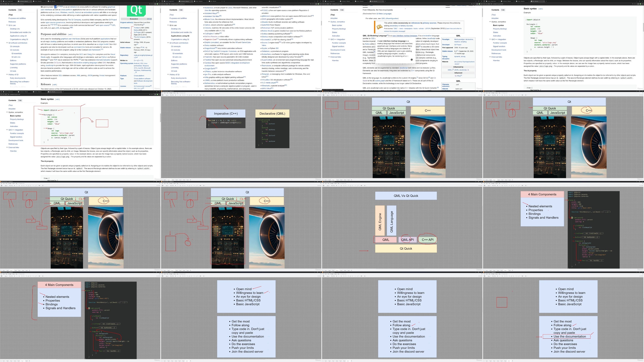Click the pencil icon beside 6.7 Beta 1
The image size is (644, 362).
(x=143, y=47)
